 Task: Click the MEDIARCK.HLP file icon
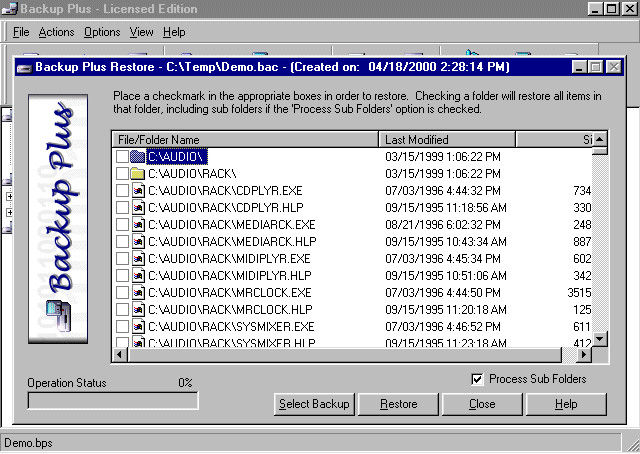(138, 242)
